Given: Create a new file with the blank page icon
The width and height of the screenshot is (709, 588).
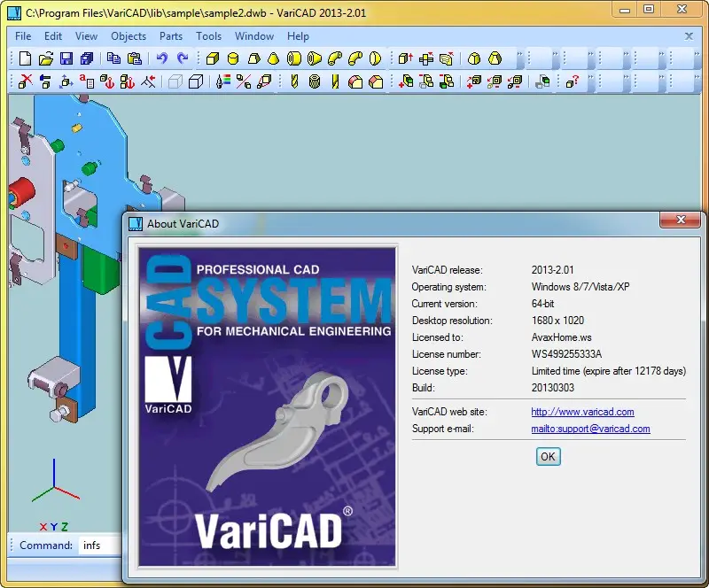Looking at the screenshot, I should pos(25,58).
